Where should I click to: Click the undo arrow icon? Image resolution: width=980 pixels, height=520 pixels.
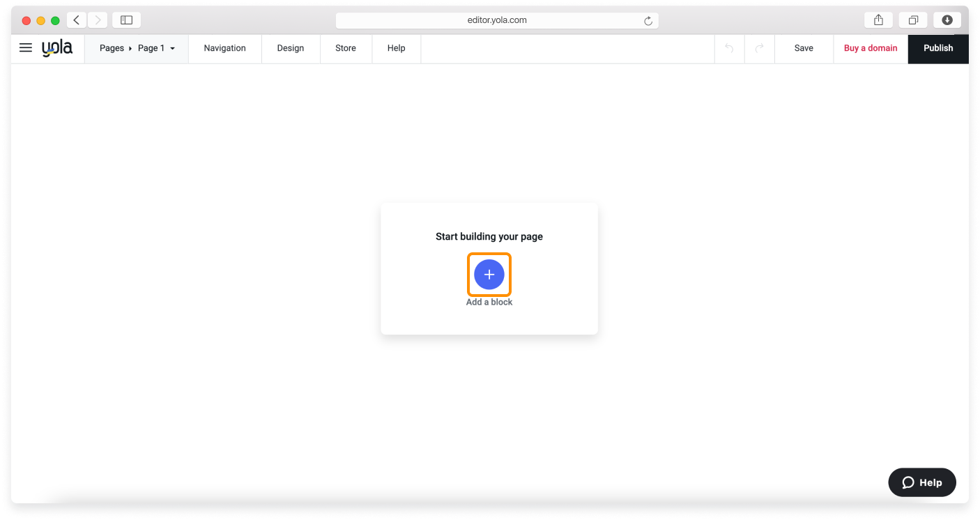[x=729, y=48]
